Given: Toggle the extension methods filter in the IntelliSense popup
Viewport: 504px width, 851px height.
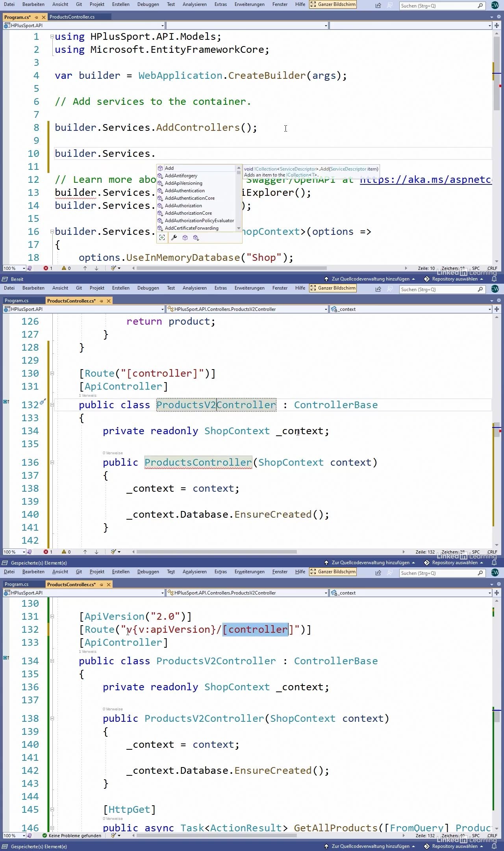Looking at the screenshot, I should [196, 238].
